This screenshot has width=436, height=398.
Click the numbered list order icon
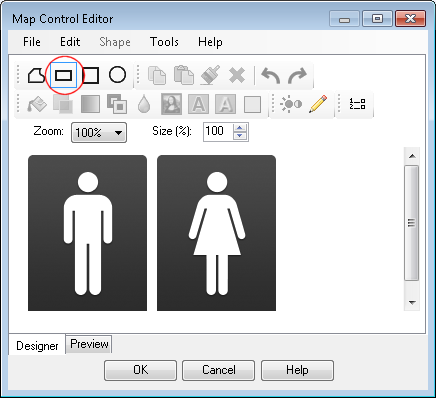click(x=357, y=104)
